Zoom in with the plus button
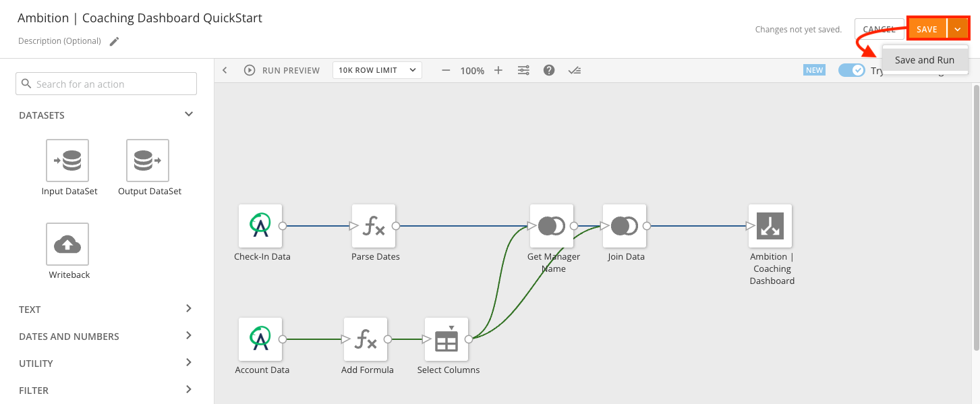This screenshot has height=404, width=980. 498,70
